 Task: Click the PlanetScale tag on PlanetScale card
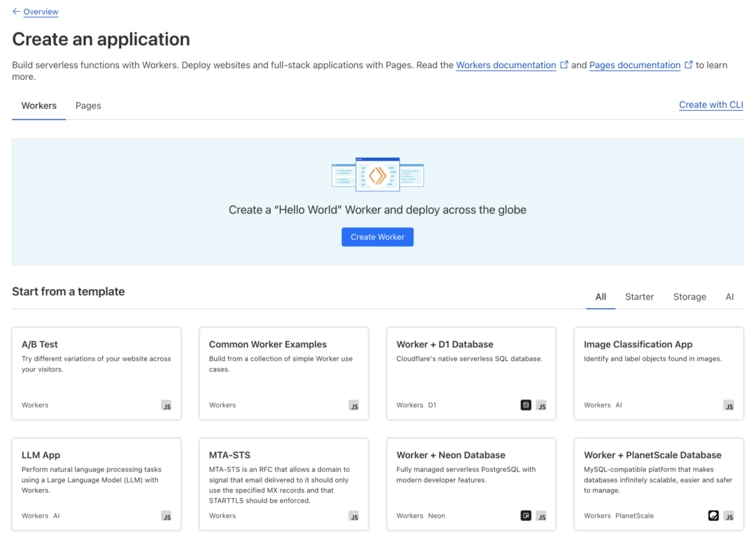click(x=634, y=516)
